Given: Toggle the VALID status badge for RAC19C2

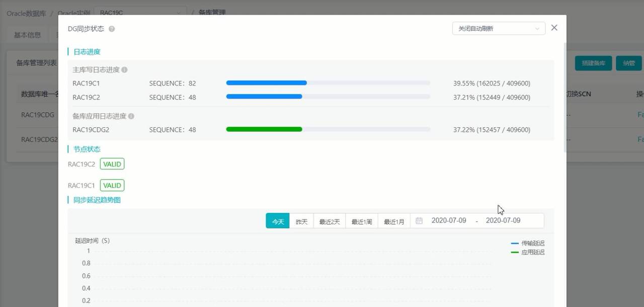Looking at the screenshot, I should tap(112, 164).
